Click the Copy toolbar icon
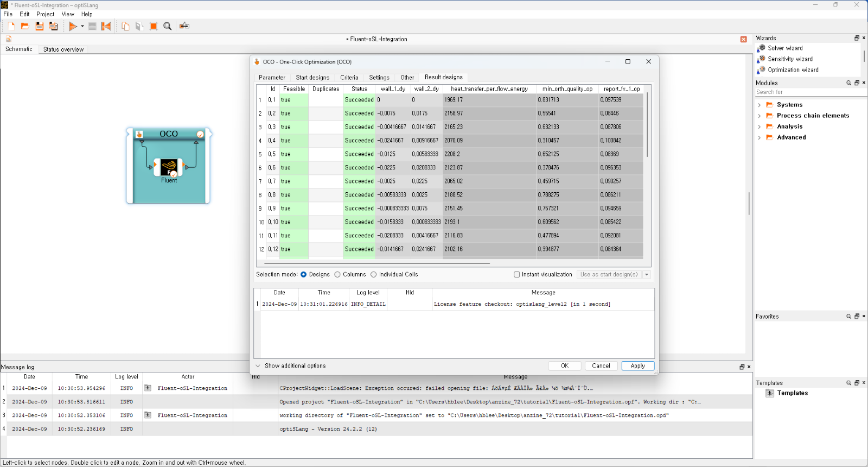Screen dimensions: 868x467 point(125,26)
